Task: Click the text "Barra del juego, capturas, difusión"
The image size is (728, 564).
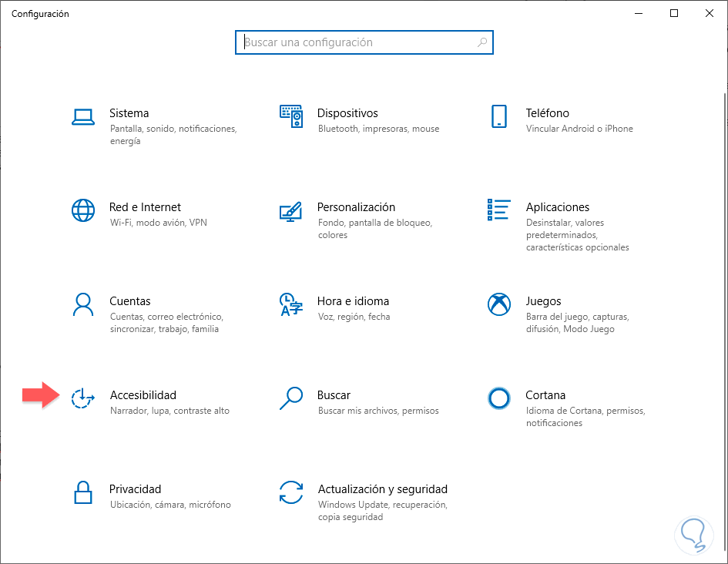Action: (578, 323)
